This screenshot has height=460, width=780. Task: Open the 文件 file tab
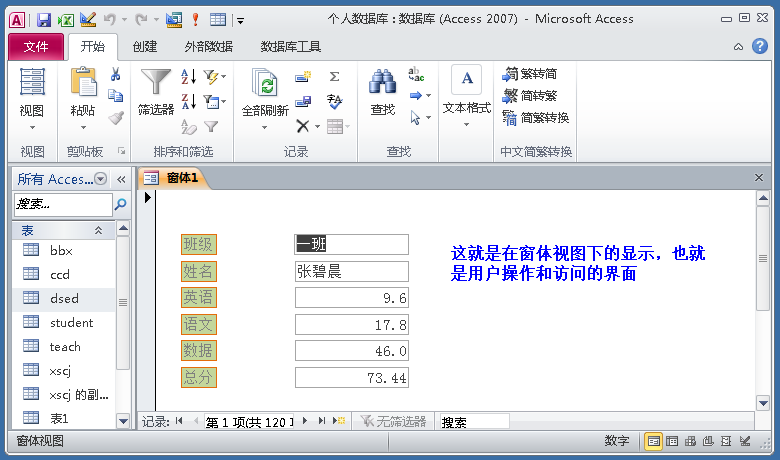point(36,47)
